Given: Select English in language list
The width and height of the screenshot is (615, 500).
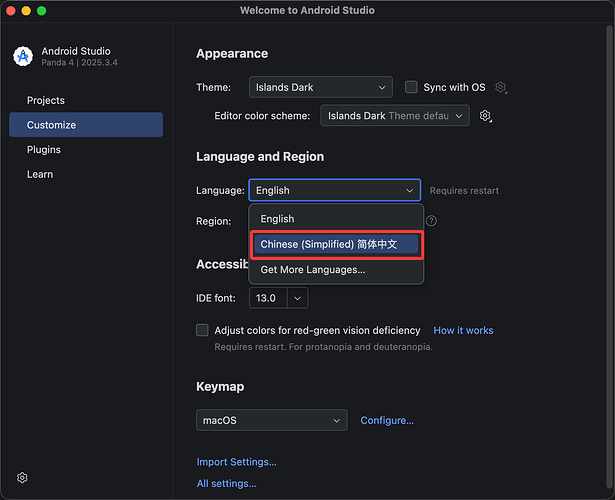Looking at the screenshot, I should pyautogui.click(x=336, y=219).
